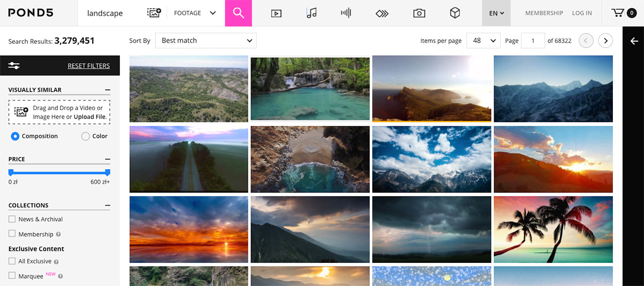Open the 3D models cube icon
644x286 pixels.
click(455, 13)
